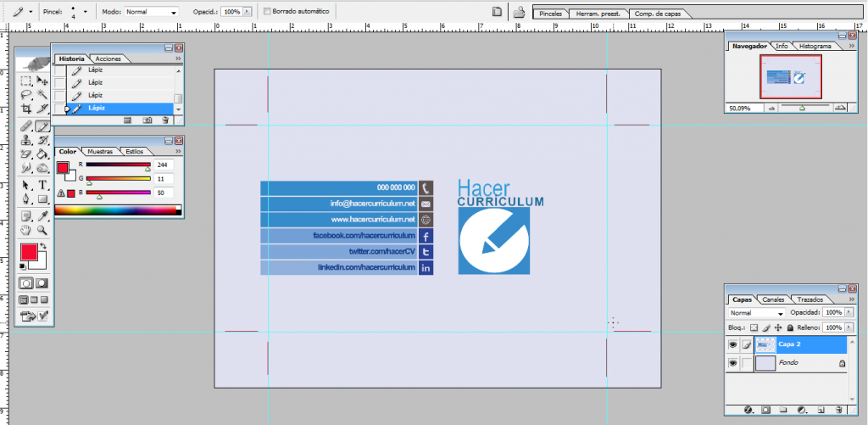Select the Pen tool
Image resolution: width=868 pixels, height=425 pixels.
coord(25,199)
